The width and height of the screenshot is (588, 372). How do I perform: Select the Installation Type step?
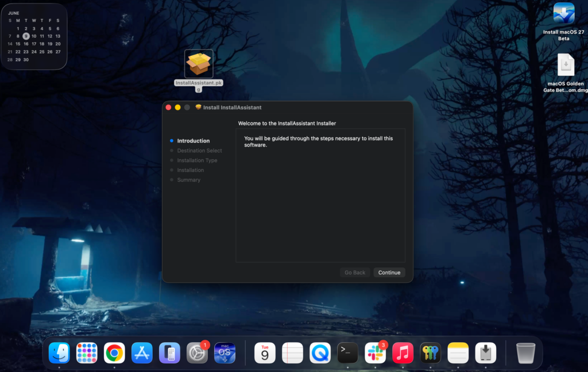pyautogui.click(x=197, y=160)
